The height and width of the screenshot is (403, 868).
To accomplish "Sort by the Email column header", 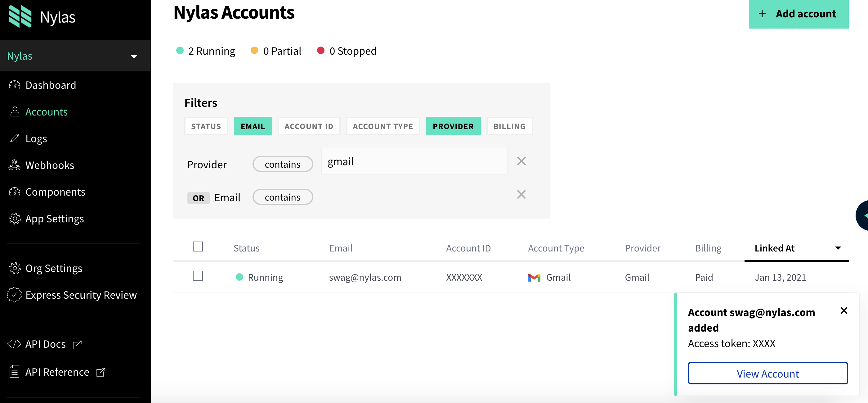I will (341, 248).
